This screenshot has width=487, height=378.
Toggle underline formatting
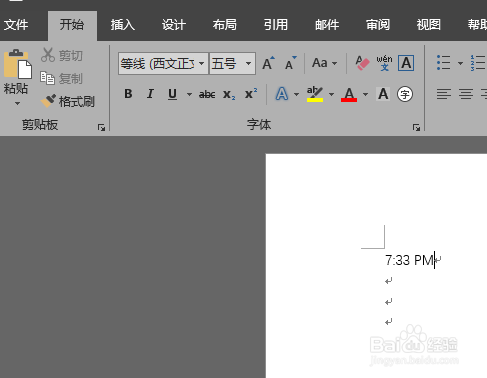172,94
